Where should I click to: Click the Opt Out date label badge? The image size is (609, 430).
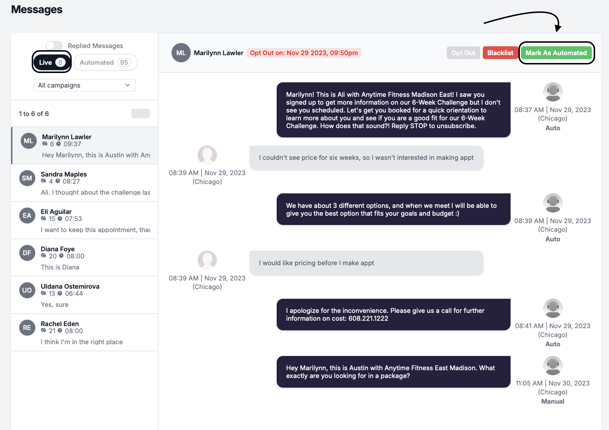coord(304,53)
